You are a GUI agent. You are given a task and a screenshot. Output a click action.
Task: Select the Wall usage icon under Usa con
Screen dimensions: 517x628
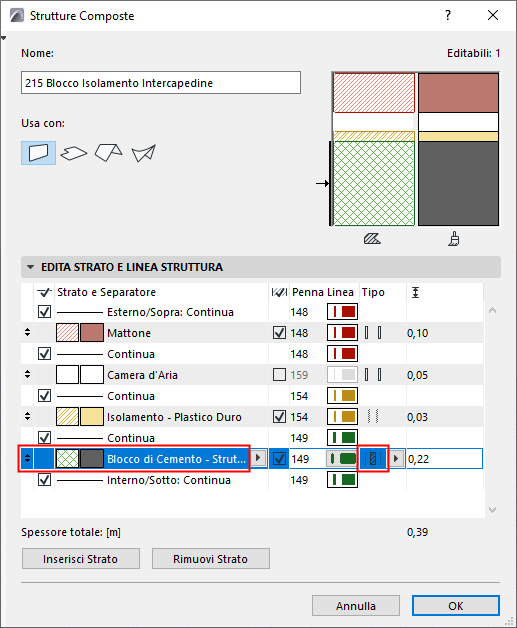[38, 153]
